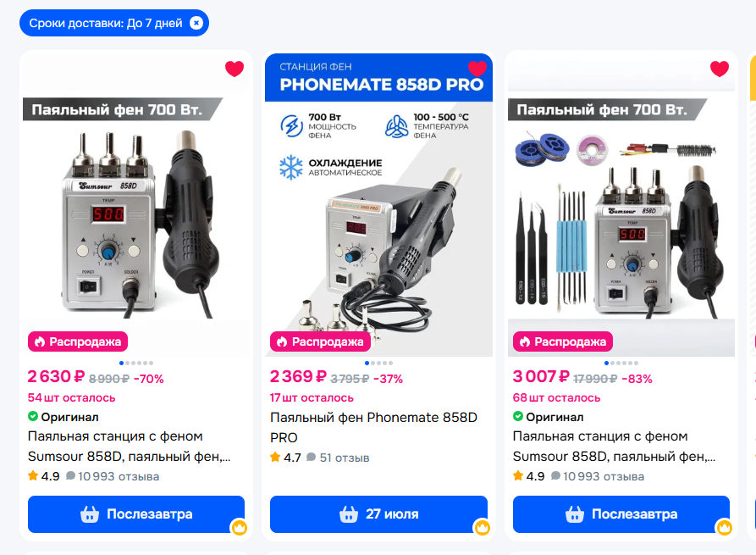This screenshot has width=756, height=555.
Task: Click the coin icon on first card button
Action: click(x=239, y=527)
